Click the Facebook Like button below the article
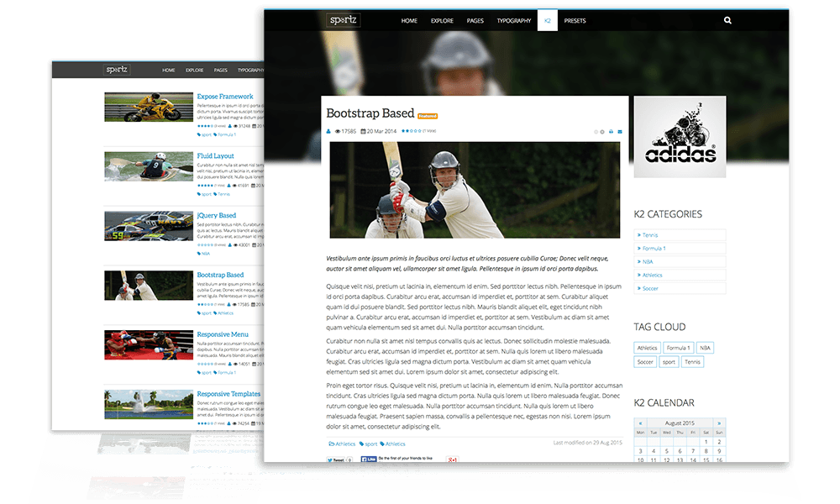 tap(369, 459)
